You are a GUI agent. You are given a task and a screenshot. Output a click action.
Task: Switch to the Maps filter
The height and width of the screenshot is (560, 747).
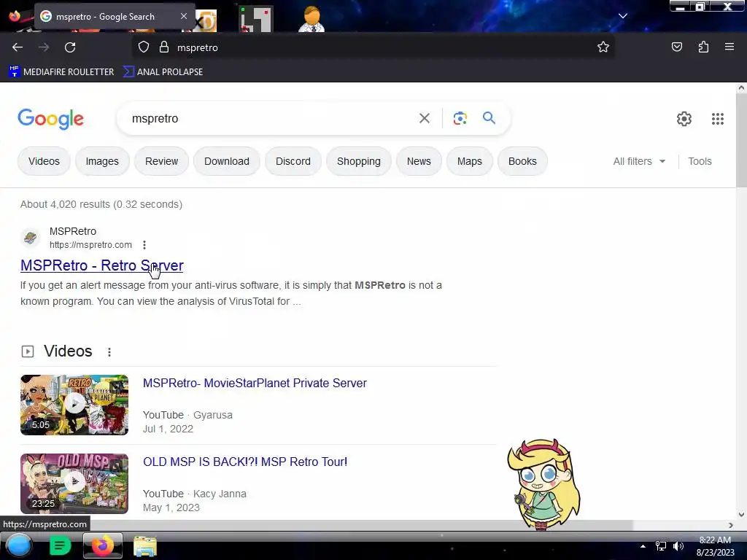[470, 161]
